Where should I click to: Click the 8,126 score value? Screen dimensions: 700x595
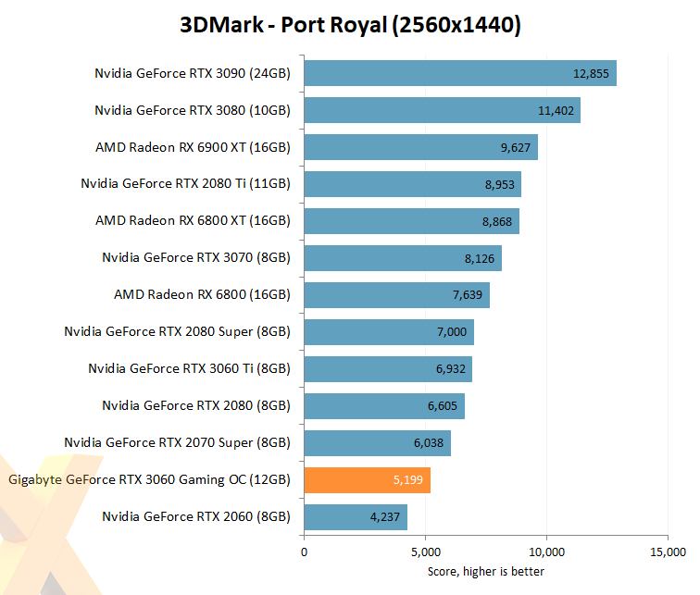480,259
